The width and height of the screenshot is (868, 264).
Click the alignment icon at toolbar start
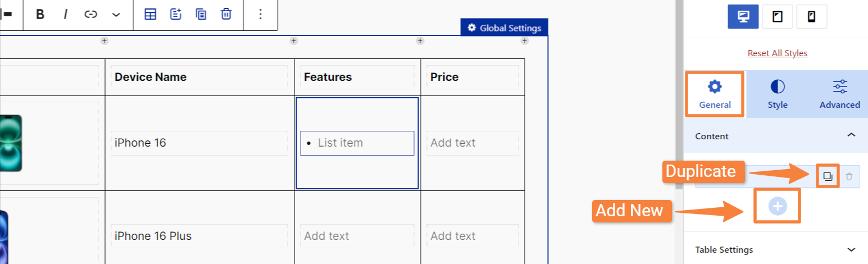point(7,15)
